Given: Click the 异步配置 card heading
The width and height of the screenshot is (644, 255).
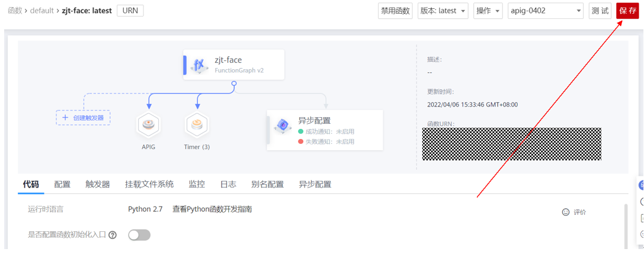Looking at the screenshot, I should pos(315,121).
